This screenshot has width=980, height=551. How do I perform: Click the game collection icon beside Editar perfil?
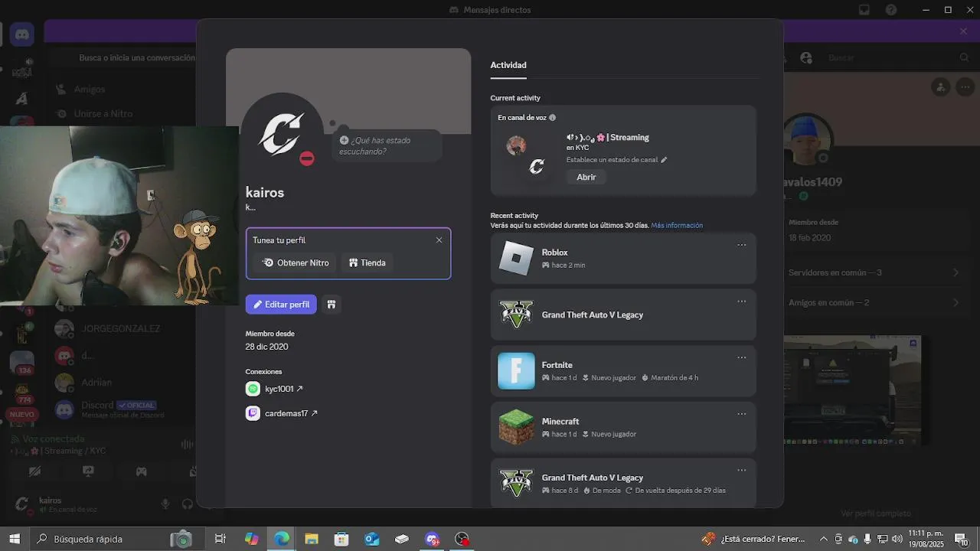tap(331, 305)
